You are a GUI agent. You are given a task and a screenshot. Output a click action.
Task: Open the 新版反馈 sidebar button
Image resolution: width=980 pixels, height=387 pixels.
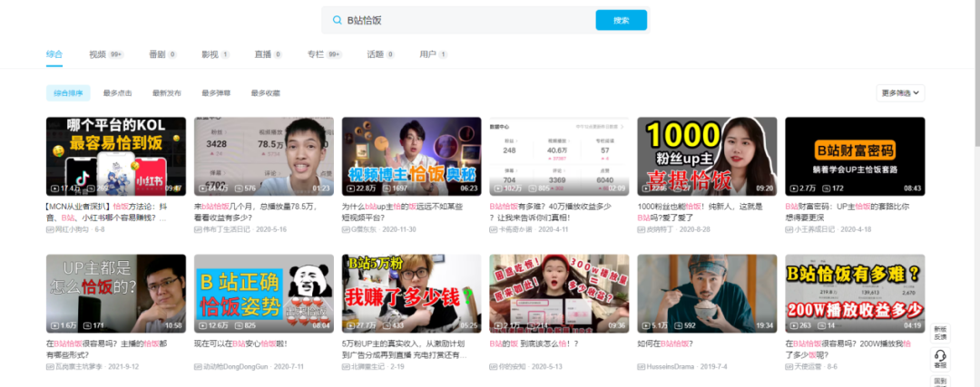[939, 332]
